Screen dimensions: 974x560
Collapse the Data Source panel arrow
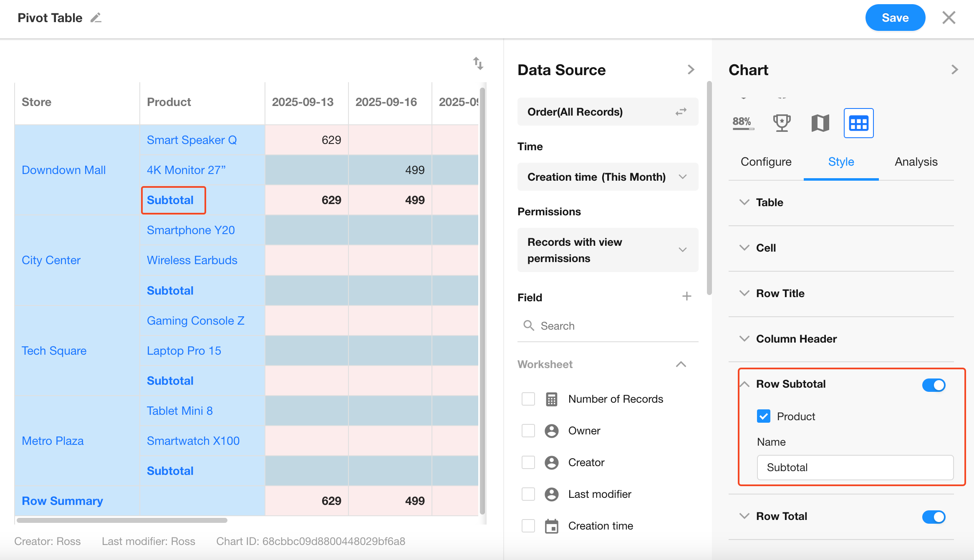coord(691,70)
